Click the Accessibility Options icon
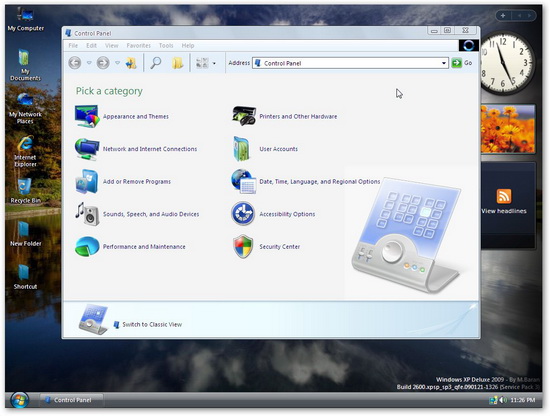This screenshot has height=416, width=550. pos(243,214)
